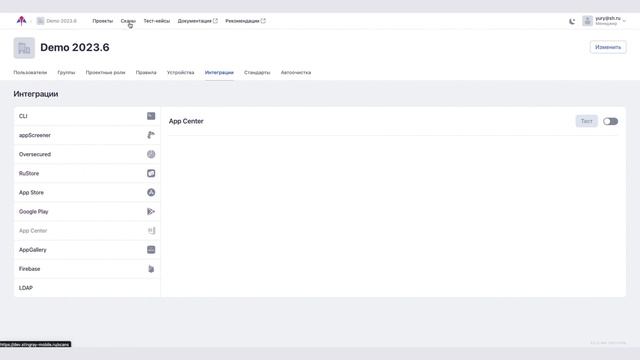Switch to the Пользователи tab
640x360 pixels.
pos(30,72)
